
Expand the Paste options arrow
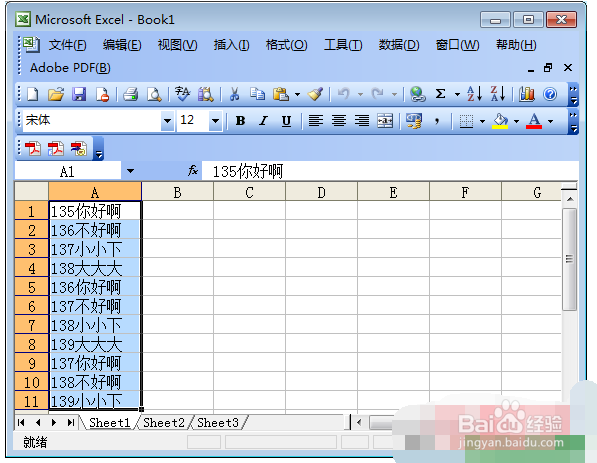(x=297, y=94)
